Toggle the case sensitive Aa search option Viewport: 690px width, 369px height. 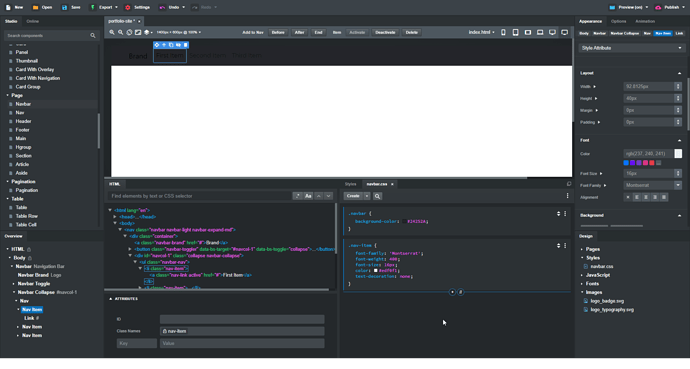[308, 196]
